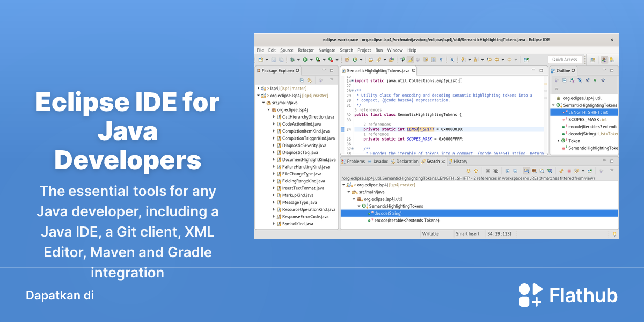Click the New Java Package toolbar icon
This screenshot has width=644, height=322.
[347, 60]
